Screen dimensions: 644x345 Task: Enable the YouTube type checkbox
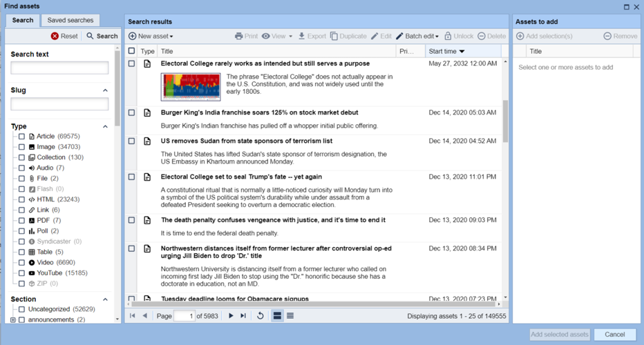[x=21, y=273]
